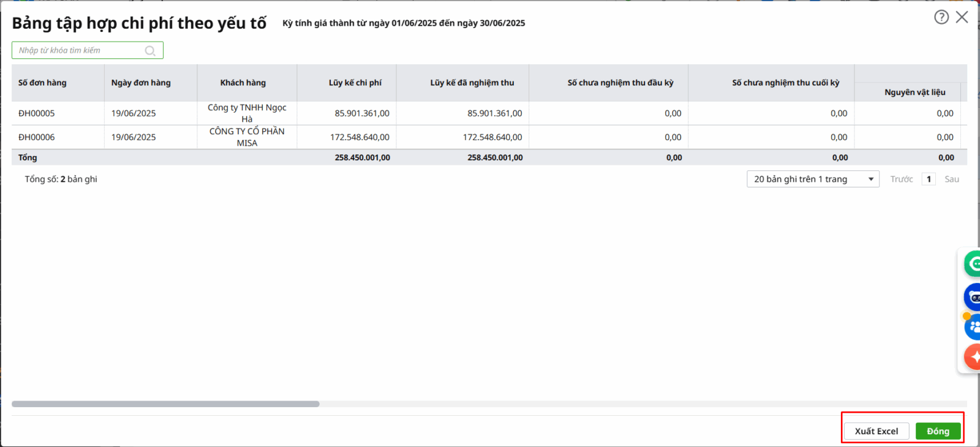Click the order date of ĐH00005

(134, 113)
